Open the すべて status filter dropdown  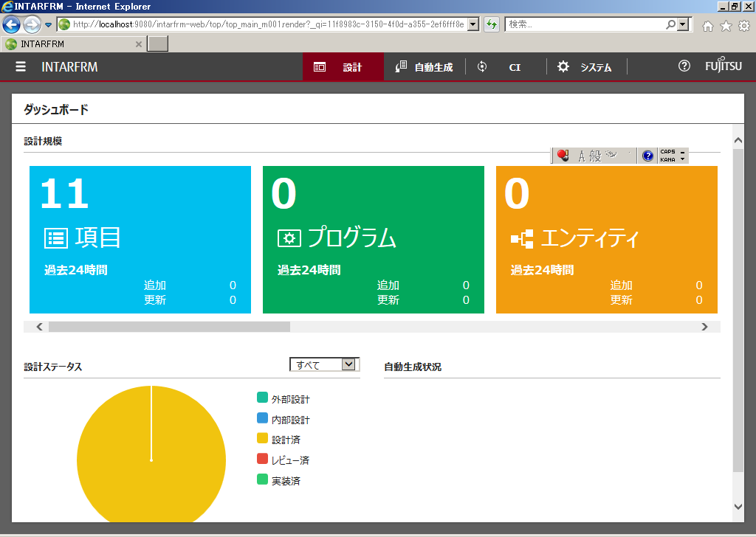[x=349, y=364]
